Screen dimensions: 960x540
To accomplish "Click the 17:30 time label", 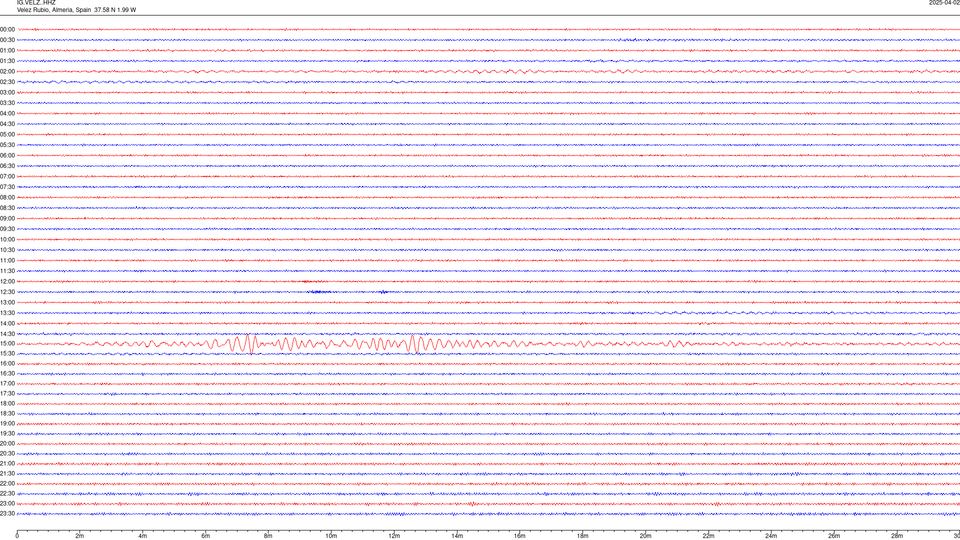I will pos(7,394).
